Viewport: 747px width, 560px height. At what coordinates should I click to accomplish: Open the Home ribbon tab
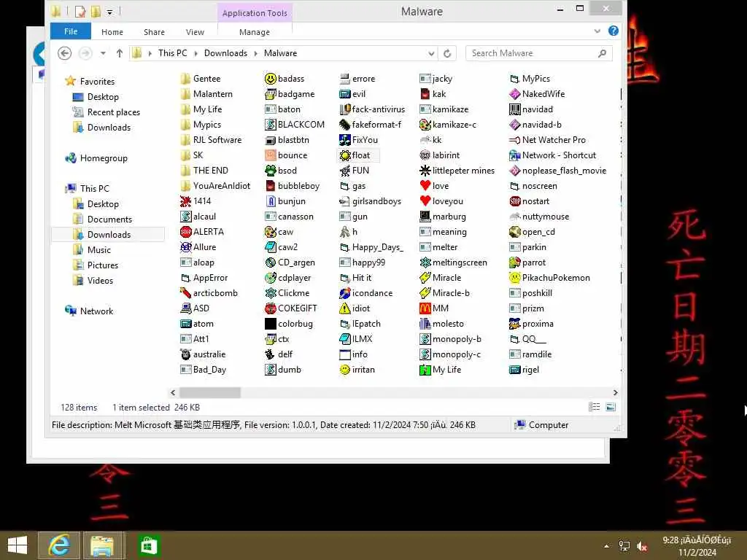112,32
